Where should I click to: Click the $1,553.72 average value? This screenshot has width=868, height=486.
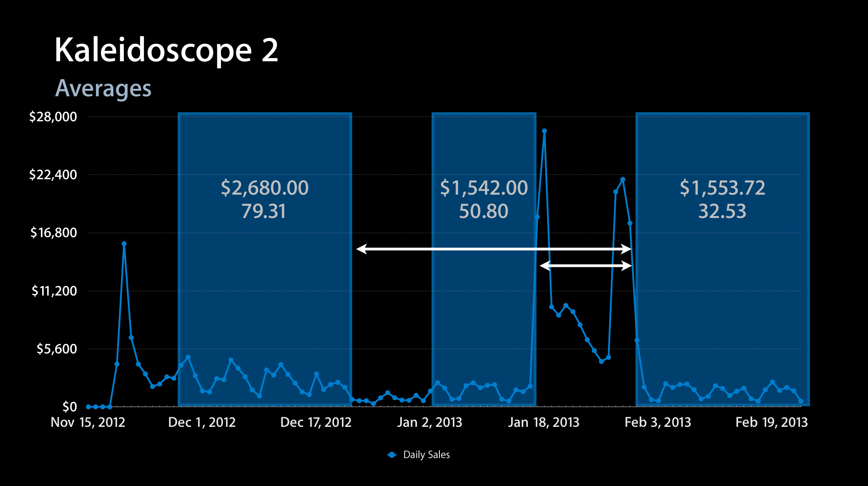(722, 188)
